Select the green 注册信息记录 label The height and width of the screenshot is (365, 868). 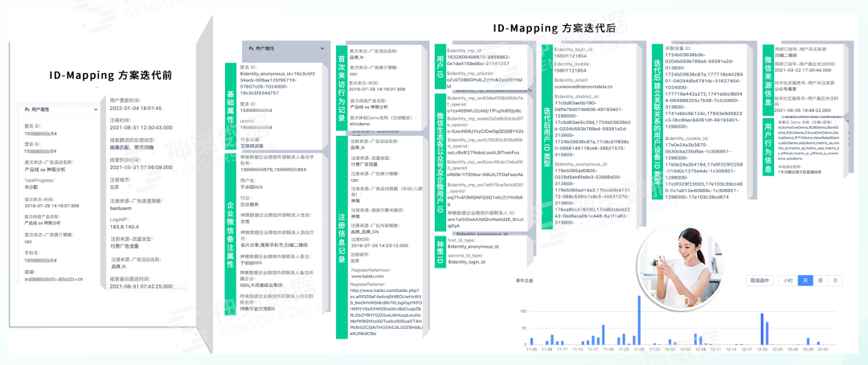tap(341, 236)
